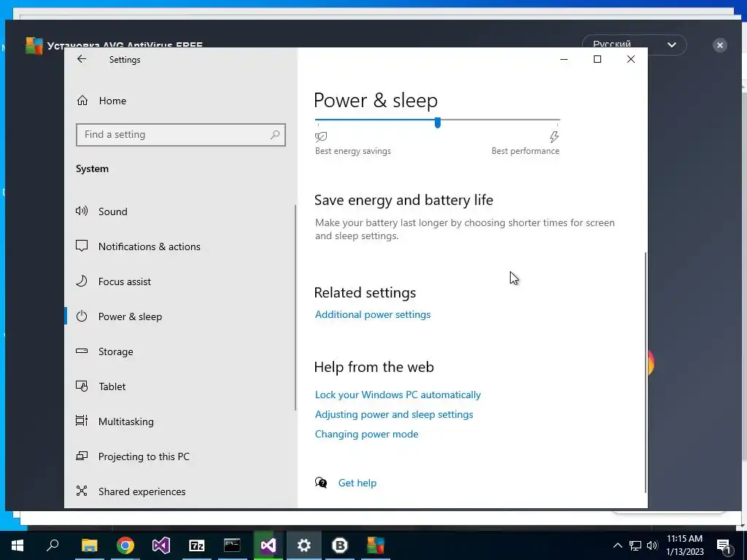747x560 pixels.
Task: Click the Best performance lightning icon
Action: (x=554, y=137)
